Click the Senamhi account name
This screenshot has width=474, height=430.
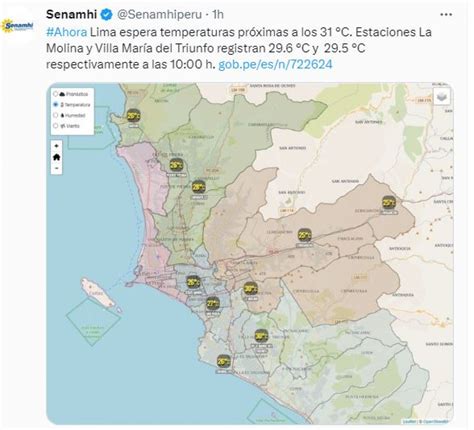click(x=71, y=15)
